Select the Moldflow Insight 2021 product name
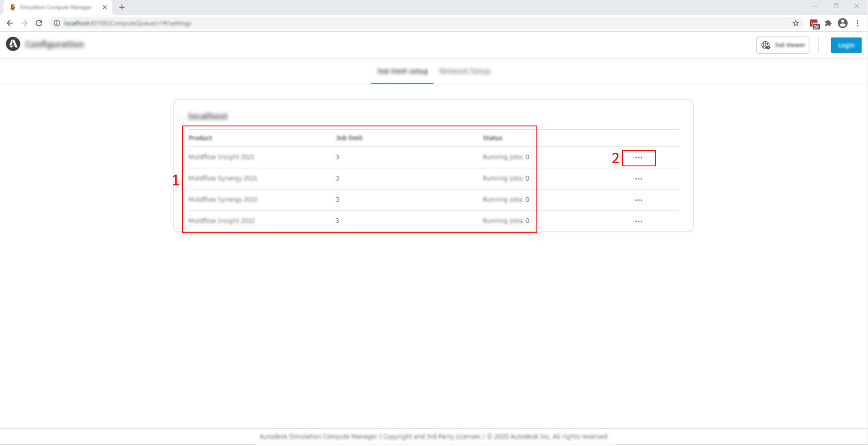Screen dimensions: 868x446 (221, 157)
